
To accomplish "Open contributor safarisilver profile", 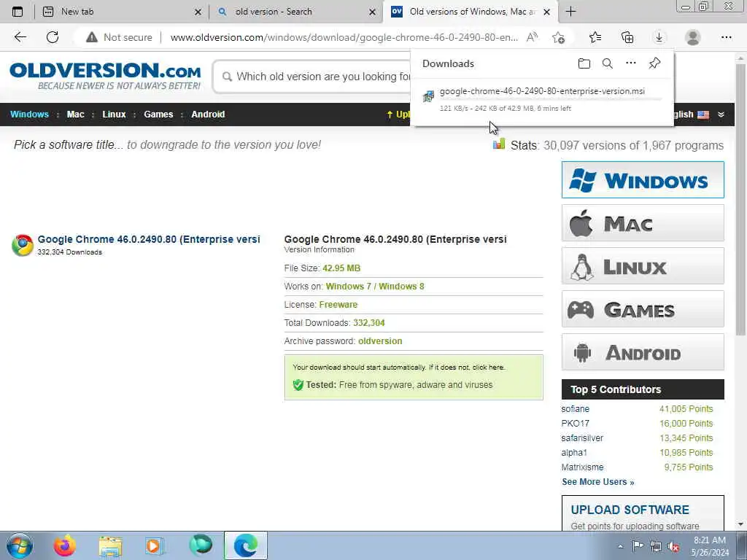I will tap(582, 438).
